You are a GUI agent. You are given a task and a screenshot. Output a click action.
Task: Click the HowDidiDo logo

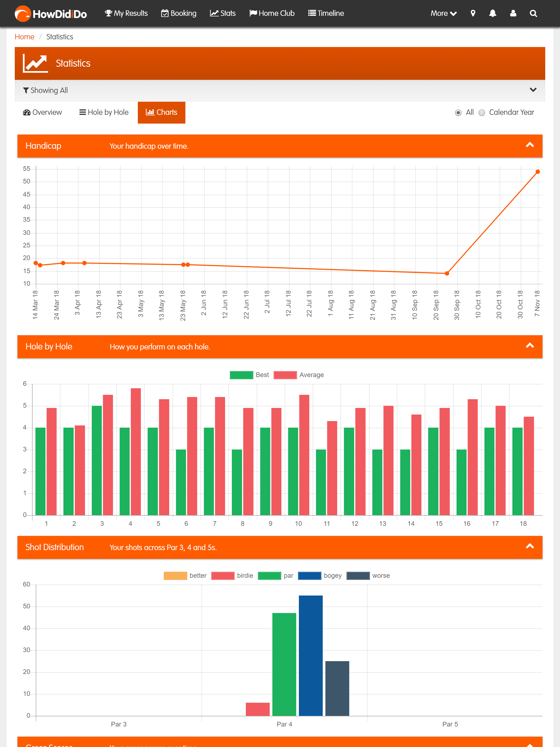point(51,13)
